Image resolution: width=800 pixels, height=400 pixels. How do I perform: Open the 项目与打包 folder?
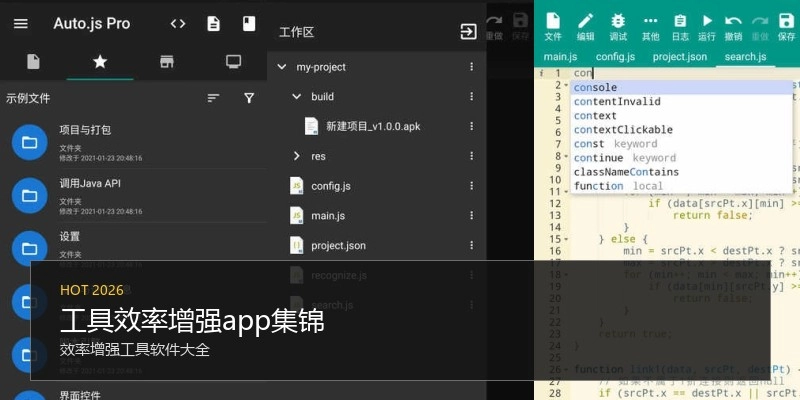pyautogui.click(x=133, y=143)
